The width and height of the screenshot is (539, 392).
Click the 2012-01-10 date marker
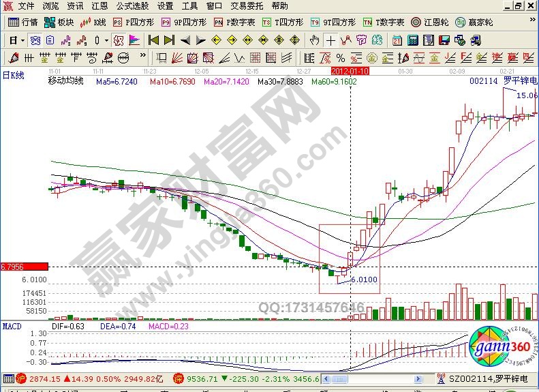[x=350, y=70]
